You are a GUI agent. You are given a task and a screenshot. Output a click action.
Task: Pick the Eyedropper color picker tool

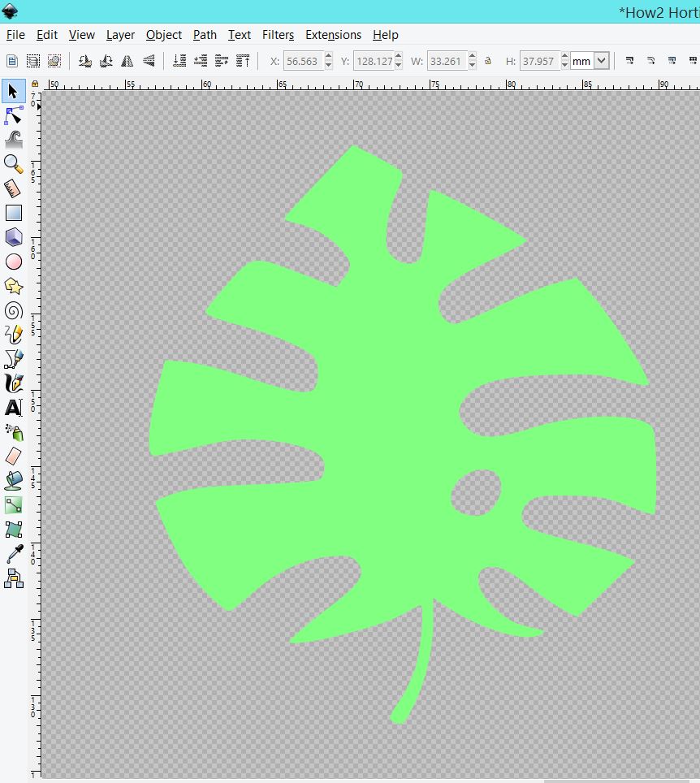[13, 554]
